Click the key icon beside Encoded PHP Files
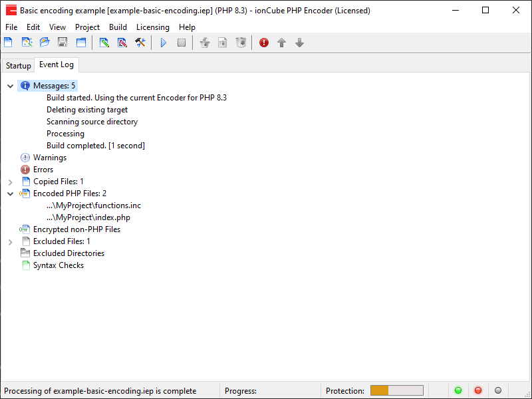This screenshot has width=532, height=399. [25, 194]
